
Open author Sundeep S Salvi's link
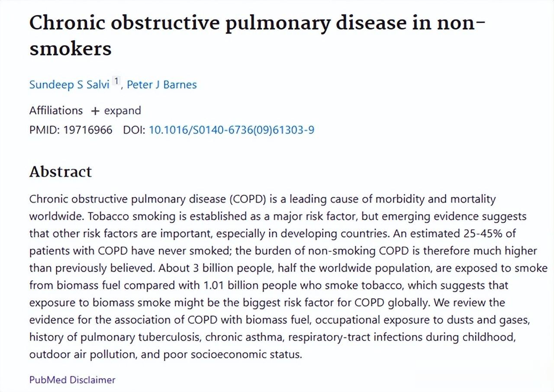[69, 84]
